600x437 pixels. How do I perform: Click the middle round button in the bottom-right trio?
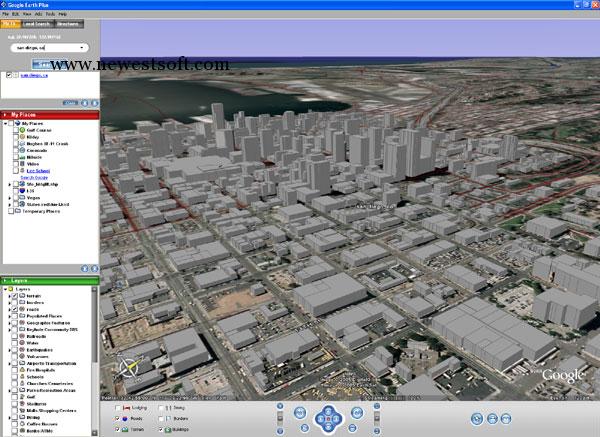pyautogui.click(x=492, y=419)
